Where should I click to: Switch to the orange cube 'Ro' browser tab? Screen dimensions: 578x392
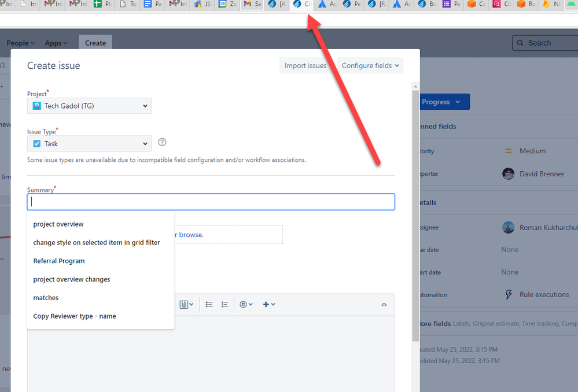click(527, 4)
